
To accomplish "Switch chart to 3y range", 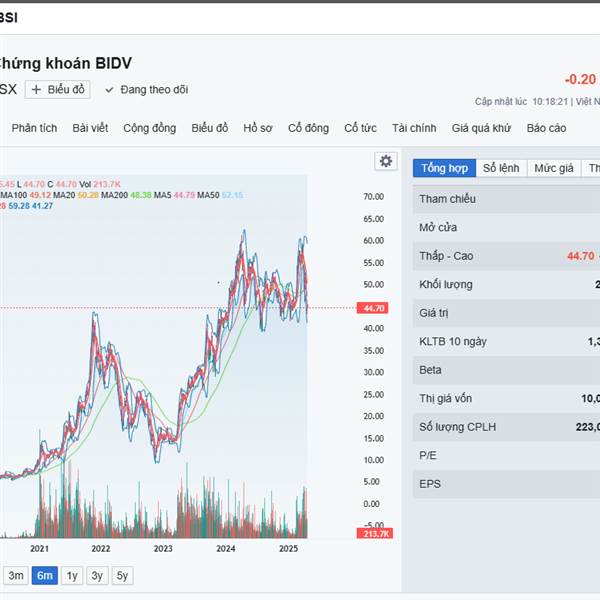I will coord(97,575).
